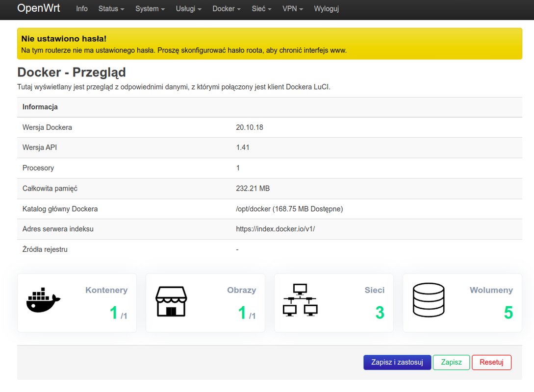The height and width of the screenshot is (392, 534).
Task: Click the green Zapisz button
Action: point(451,362)
